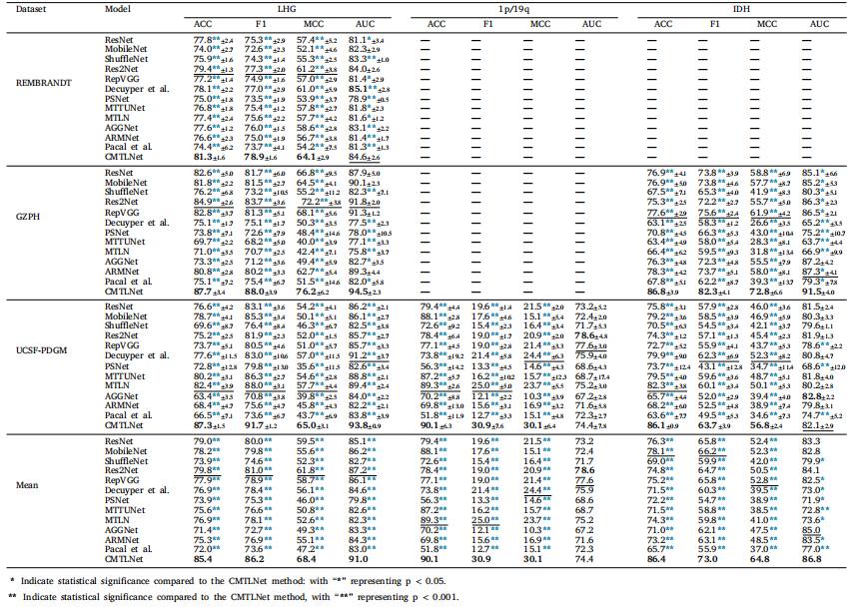Click "CMTLNet" in the REMBRANDT section

(x=124, y=157)
